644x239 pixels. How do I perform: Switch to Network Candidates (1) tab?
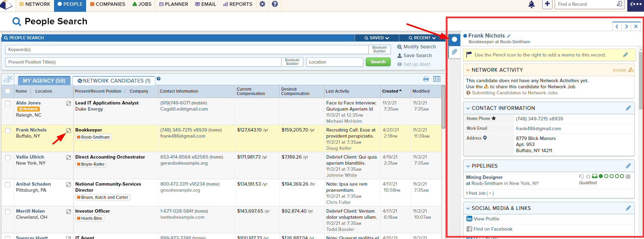(x=114, y=81)
